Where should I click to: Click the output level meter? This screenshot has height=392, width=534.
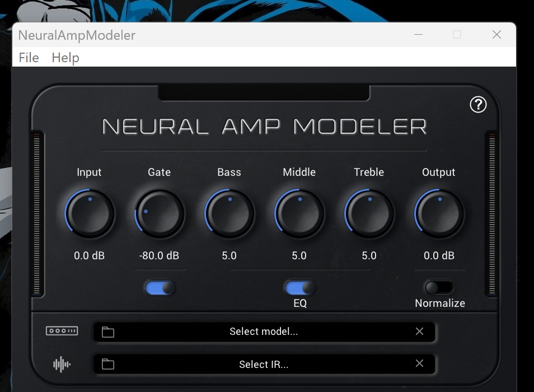492,214
